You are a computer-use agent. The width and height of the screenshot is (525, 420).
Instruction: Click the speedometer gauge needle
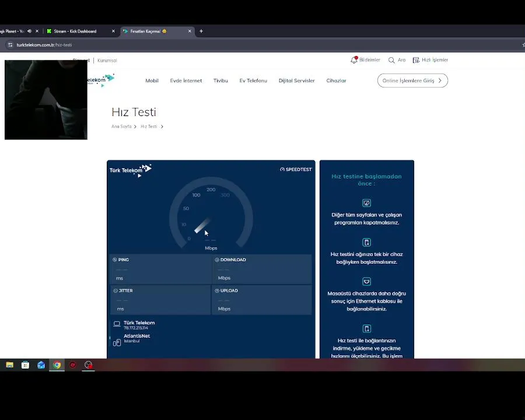202,225
